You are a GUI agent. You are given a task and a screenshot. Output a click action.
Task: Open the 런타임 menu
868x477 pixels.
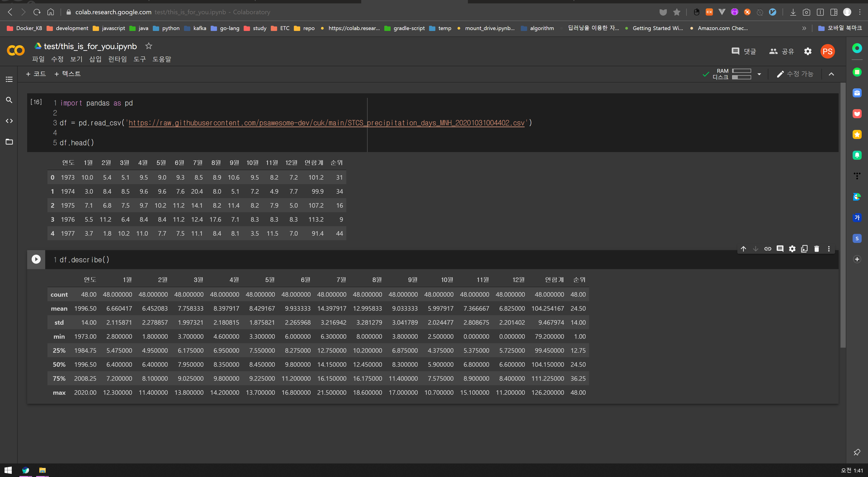pyautogui.click(x=117, y=59)
